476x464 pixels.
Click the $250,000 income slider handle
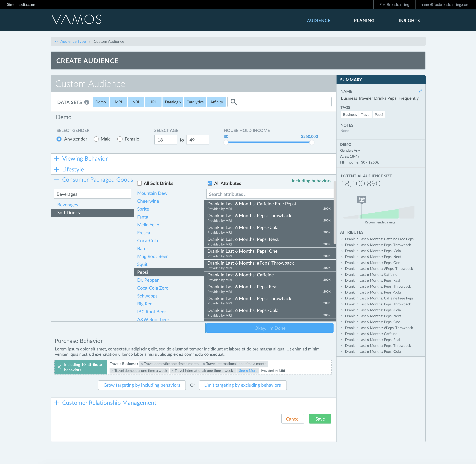pos(312,142)
